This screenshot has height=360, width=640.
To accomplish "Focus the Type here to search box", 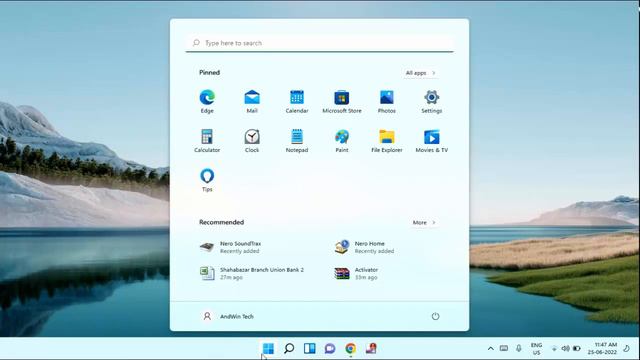I will point(320,43).
